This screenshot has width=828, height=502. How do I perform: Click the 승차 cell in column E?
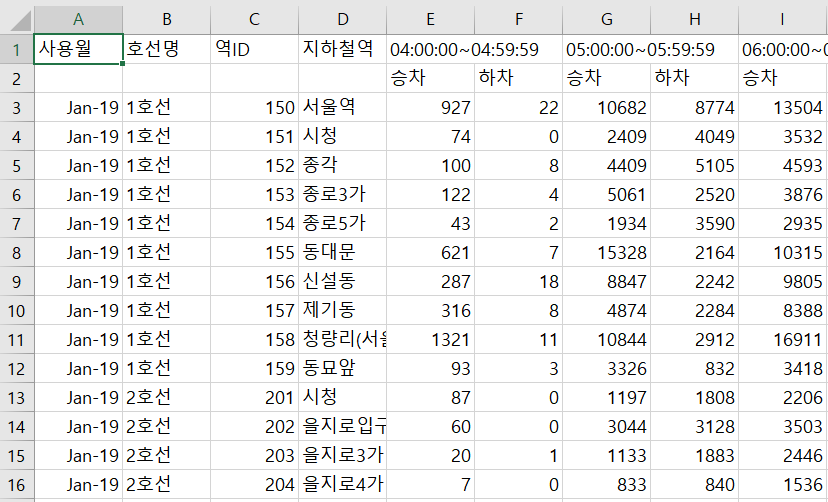[430, 79]
